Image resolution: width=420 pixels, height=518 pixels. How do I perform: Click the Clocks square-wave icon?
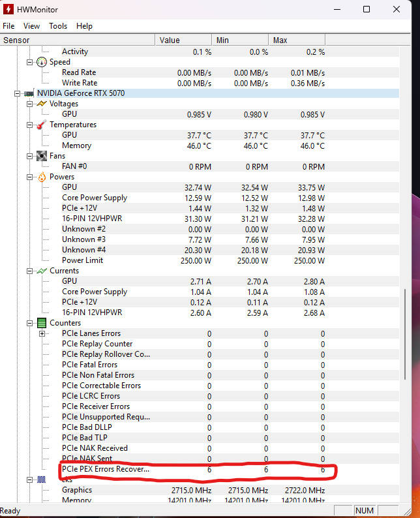[41, 480]
